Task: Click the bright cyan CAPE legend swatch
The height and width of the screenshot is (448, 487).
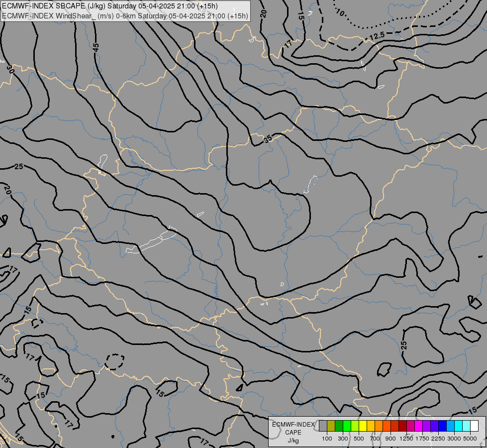Action: coord(459,426)
